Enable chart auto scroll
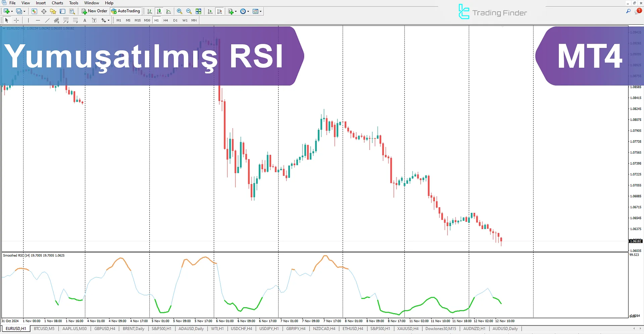The height and width of the screenshot is (334, 644). (x=210, y=11)
